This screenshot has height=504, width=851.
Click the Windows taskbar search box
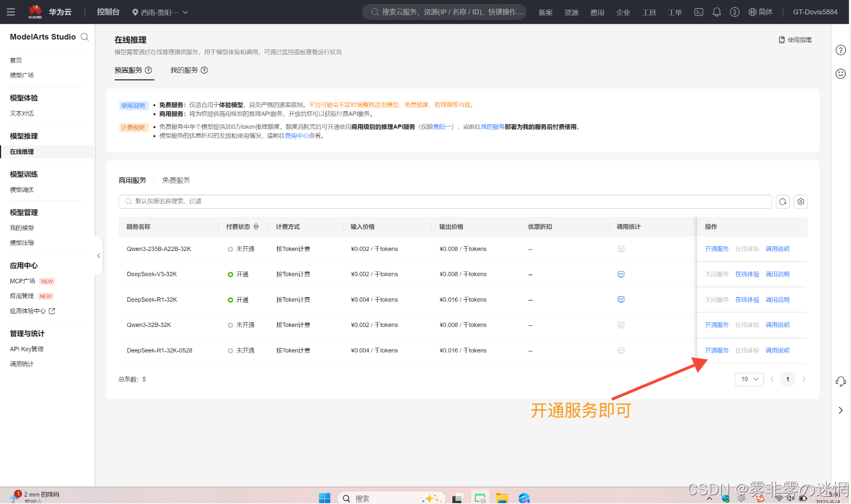pos(391,498)
